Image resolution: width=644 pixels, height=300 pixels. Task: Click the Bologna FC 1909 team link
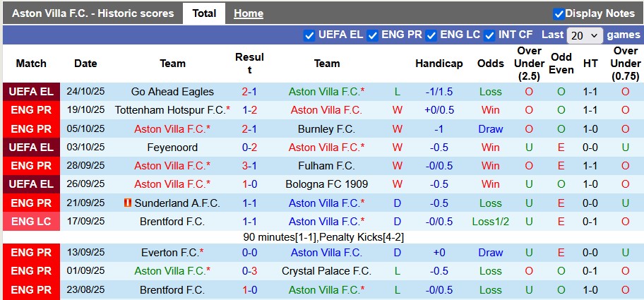coord(326,184)
